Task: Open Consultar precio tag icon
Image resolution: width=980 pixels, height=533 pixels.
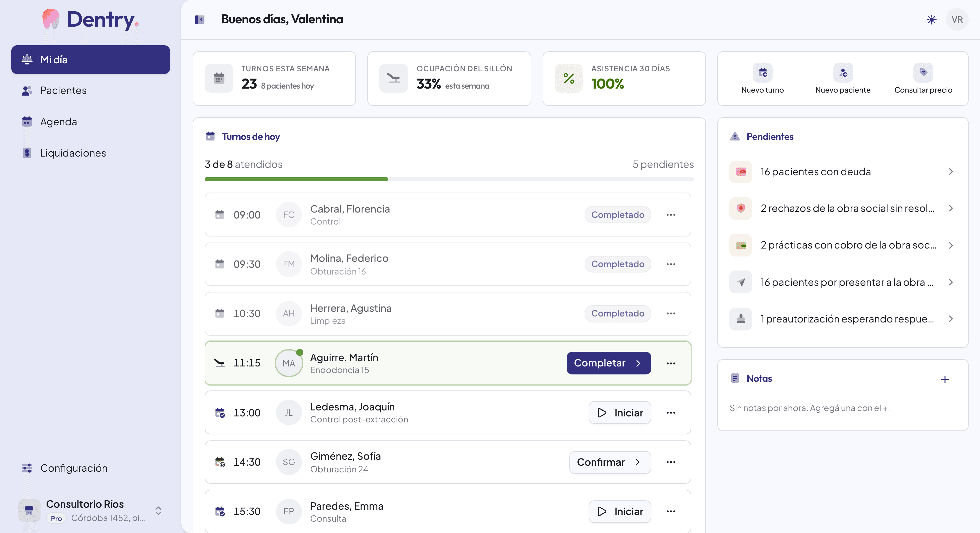Action: point(923,73)
